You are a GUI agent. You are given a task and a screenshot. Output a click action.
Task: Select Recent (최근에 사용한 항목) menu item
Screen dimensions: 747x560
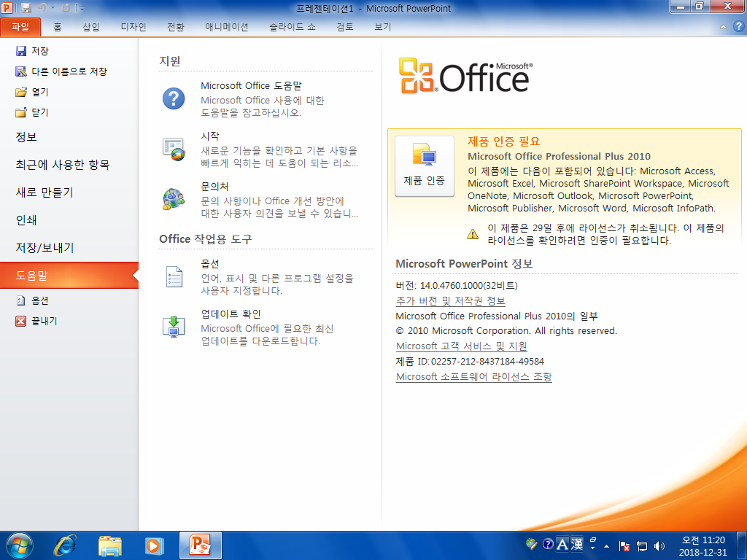coord(69,165)
